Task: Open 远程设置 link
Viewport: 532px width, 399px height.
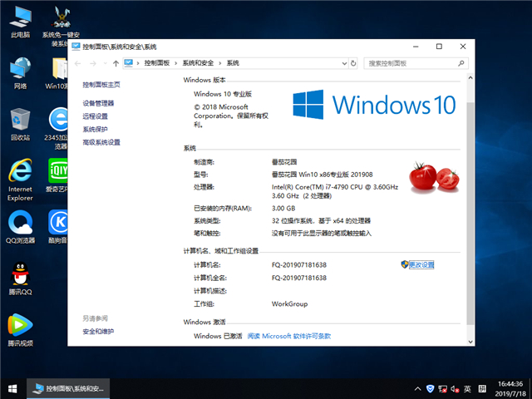Action: click(x=95, y=116)
